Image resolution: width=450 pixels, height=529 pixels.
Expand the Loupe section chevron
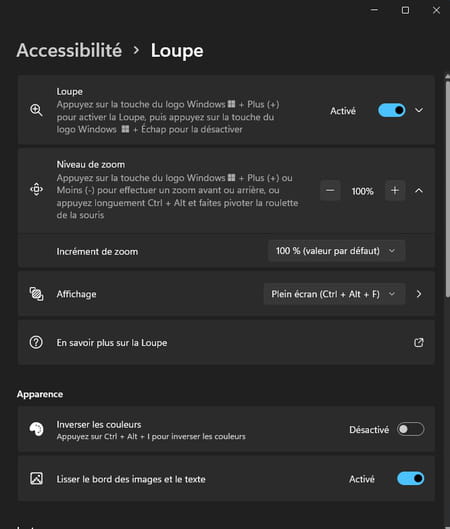click(419, 110)
